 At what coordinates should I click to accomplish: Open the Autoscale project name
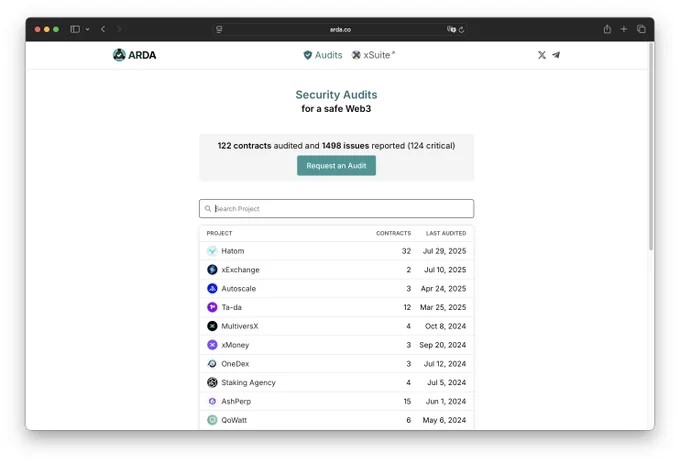(239, 288)
